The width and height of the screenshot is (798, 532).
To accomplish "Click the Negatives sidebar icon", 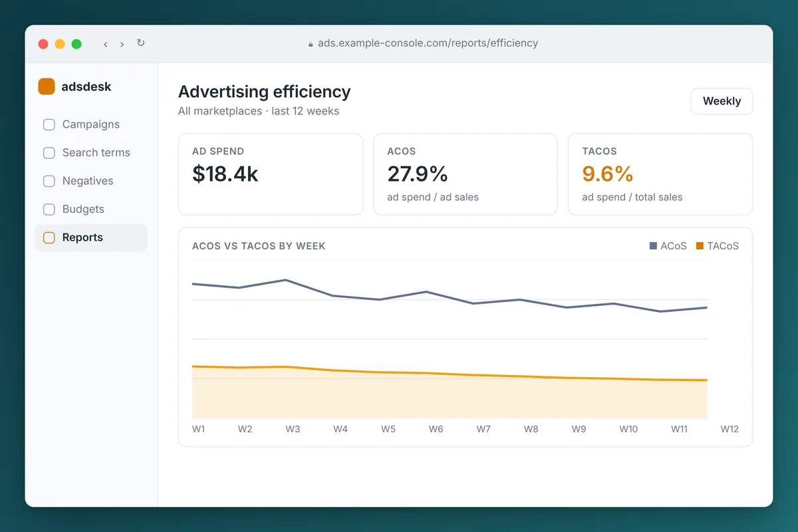I will (x=49, y=181).
